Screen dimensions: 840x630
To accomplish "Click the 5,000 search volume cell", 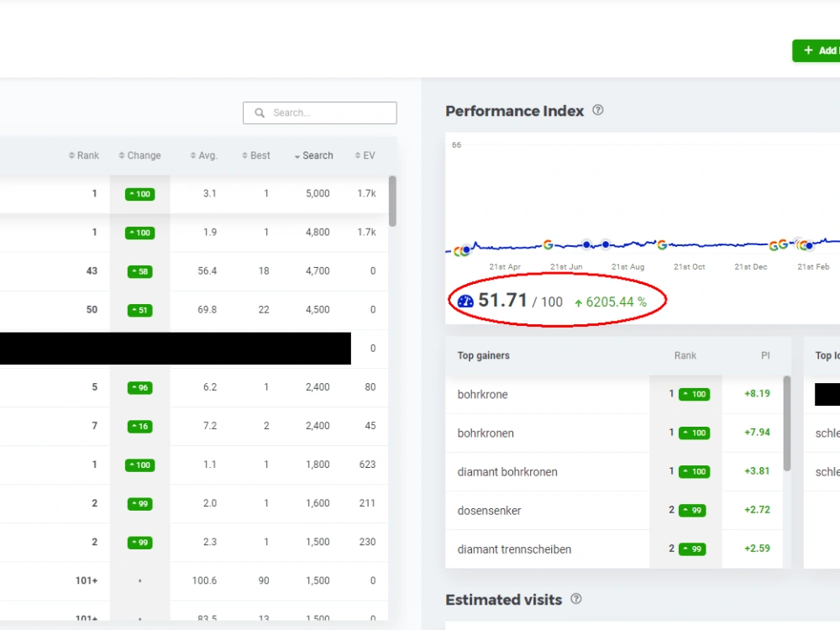I will pos(318,193).
